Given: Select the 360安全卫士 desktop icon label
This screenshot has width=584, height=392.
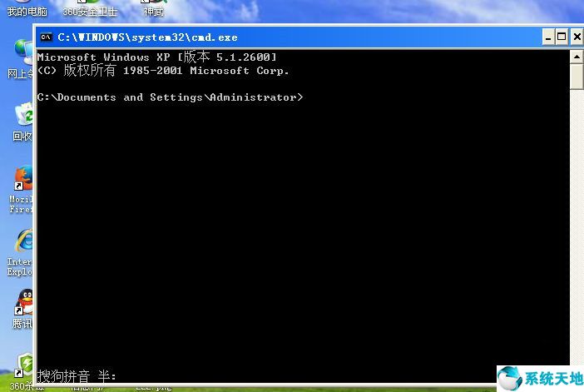Looking at the screenshot, I should coord(90,12).
